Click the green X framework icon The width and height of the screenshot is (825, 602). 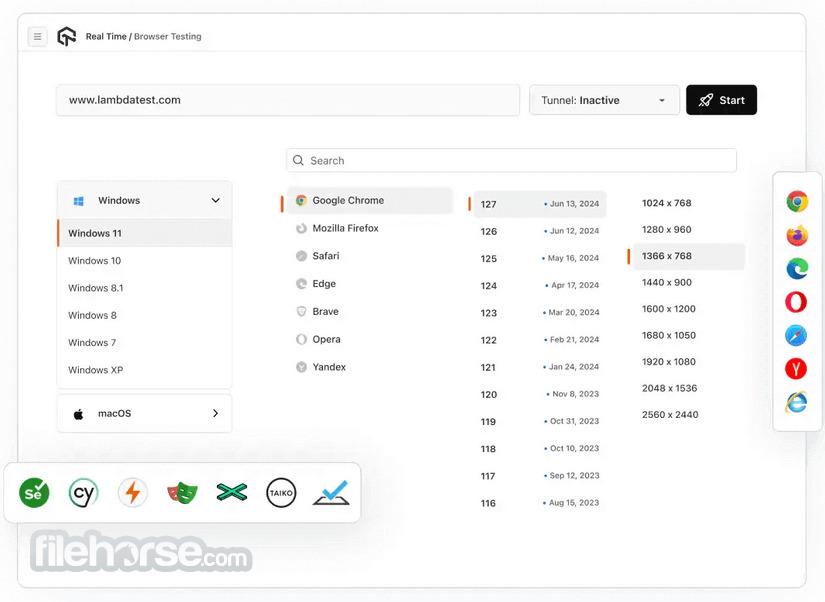click(x=232, y=493)
